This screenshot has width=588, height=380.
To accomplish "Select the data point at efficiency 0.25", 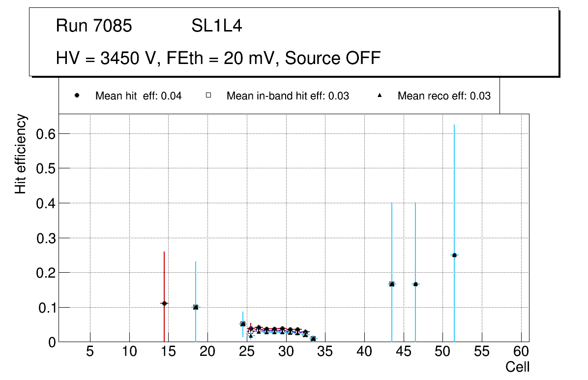I will pyautogui.click(x=454, y=255).
